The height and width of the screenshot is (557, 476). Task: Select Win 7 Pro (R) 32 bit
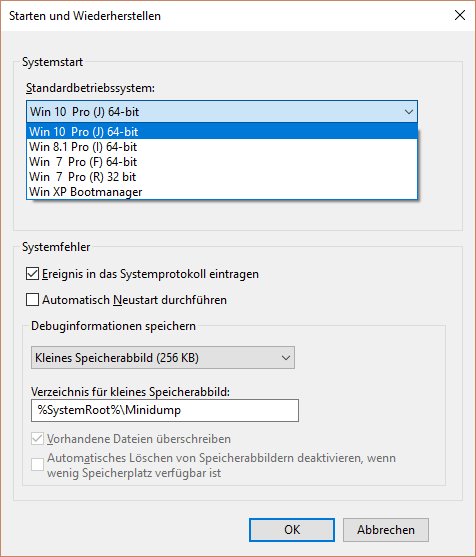[x=222, y=177]
